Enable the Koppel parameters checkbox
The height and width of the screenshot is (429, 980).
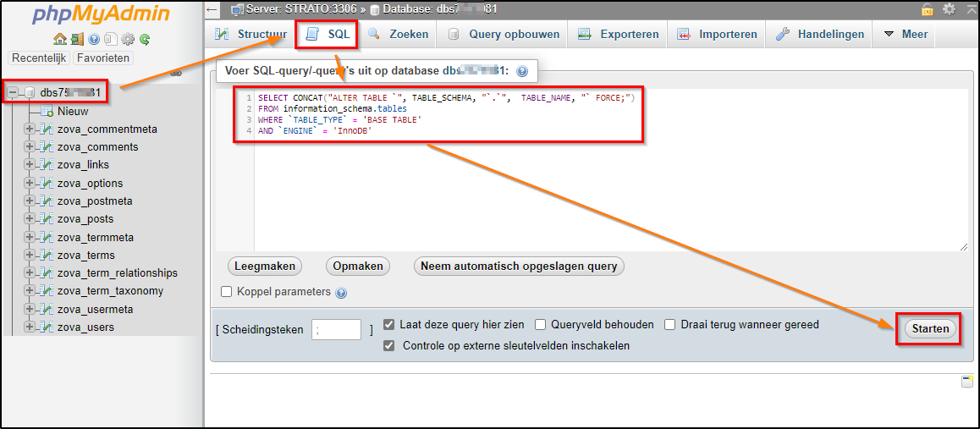[x=226, y=292]
